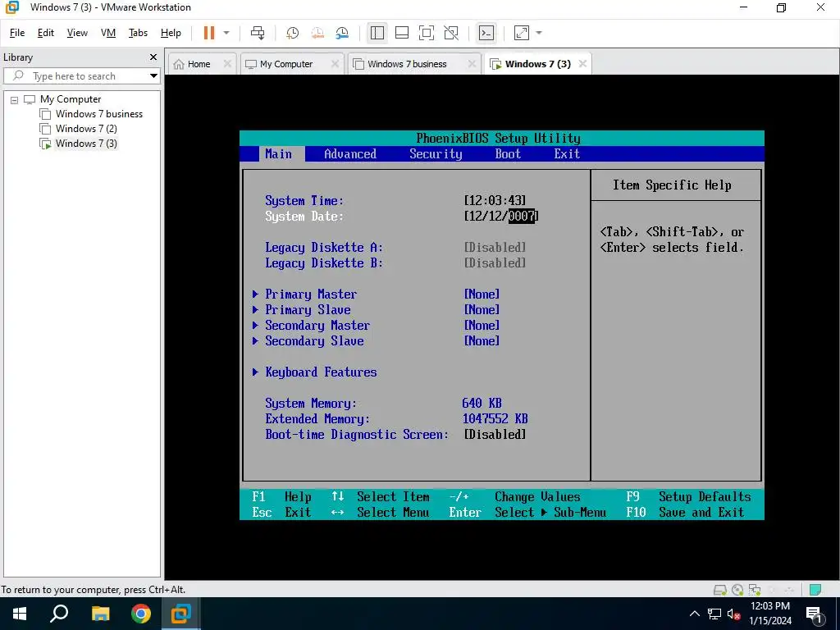The image size is (840, 630).
Task: Switch to Windows 7 business tab
Action: tap(407, 64)
